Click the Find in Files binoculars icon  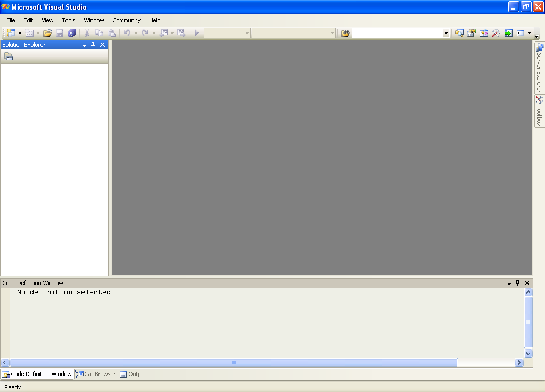345,33
